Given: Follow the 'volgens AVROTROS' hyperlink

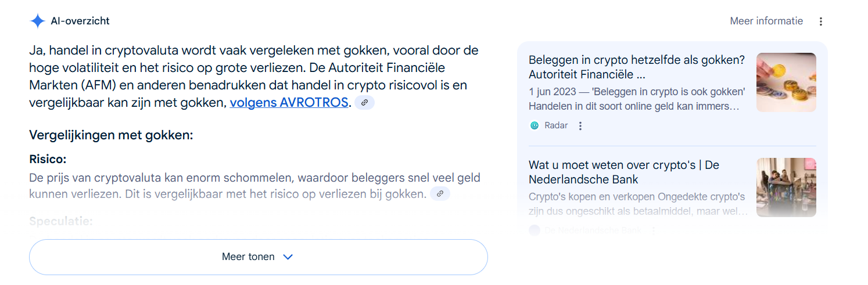Looking at the screenshot, I should (289, 103).
